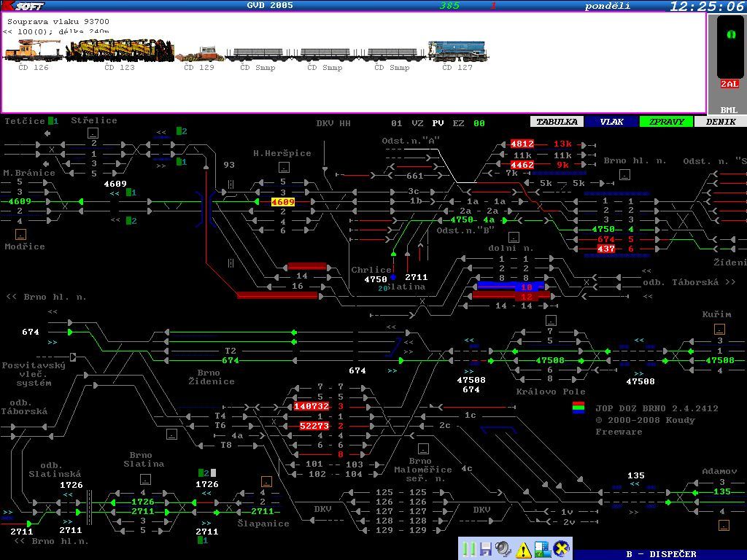Click the 12:25:06 clock display

[x=706, y=6]
